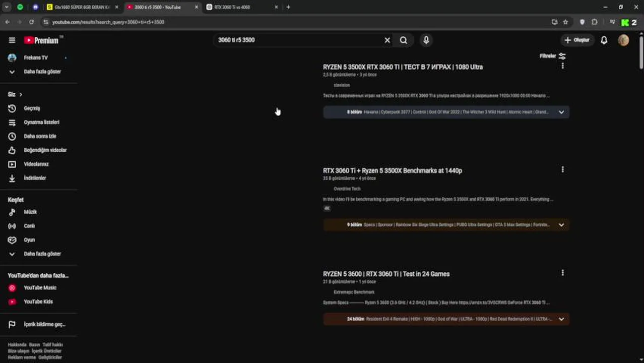This screenshot has height=363, width=644.
Task: Open YouTube Kids from the sidebar
Action: [38, 301]
